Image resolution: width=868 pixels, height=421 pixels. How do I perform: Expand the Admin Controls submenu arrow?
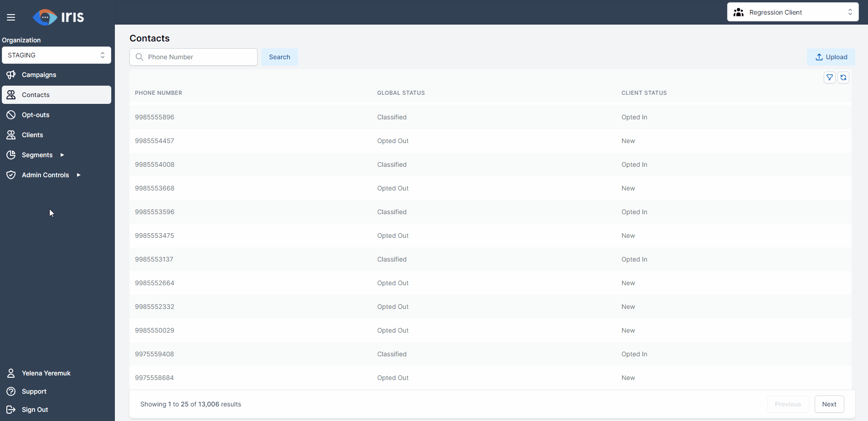pyautogui.click(x=78, y=175)
